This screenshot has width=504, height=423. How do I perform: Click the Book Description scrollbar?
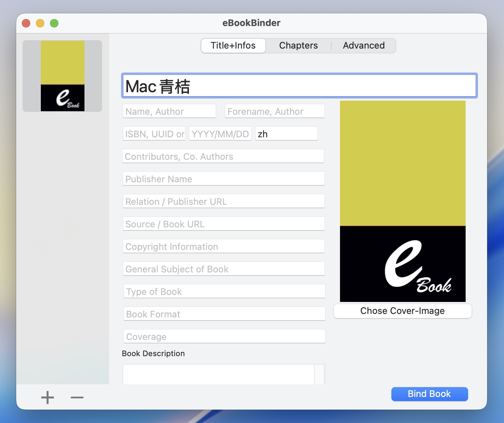[319, 374]
